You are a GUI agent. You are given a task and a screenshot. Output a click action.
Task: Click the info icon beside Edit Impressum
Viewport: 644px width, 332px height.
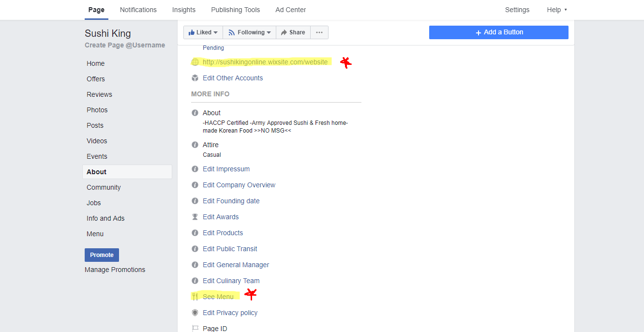[x=195, y=169]
